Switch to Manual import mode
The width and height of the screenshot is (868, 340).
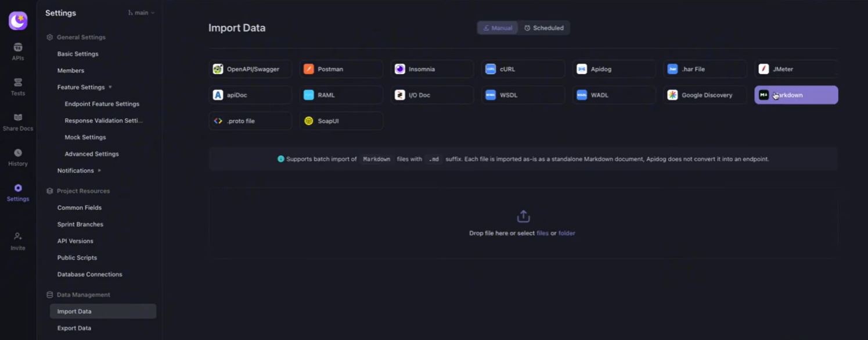pyautogui.click(x=498, y=28)
